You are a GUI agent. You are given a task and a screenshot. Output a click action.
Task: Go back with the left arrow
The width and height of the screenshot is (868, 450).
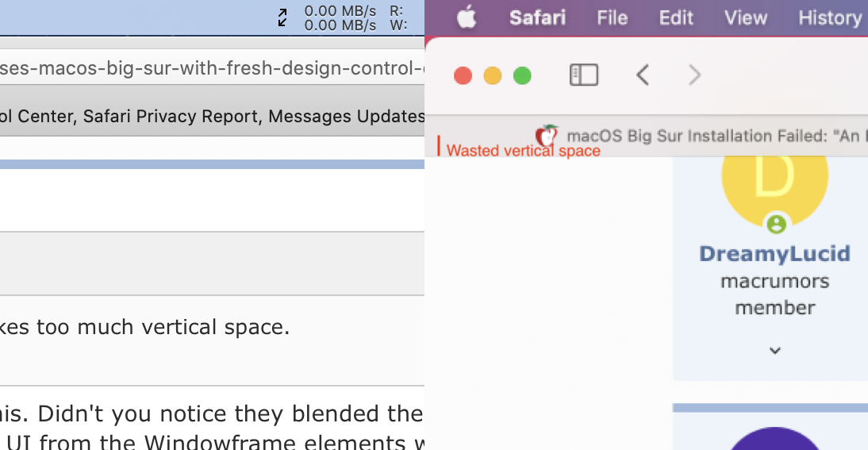point(643,75)
